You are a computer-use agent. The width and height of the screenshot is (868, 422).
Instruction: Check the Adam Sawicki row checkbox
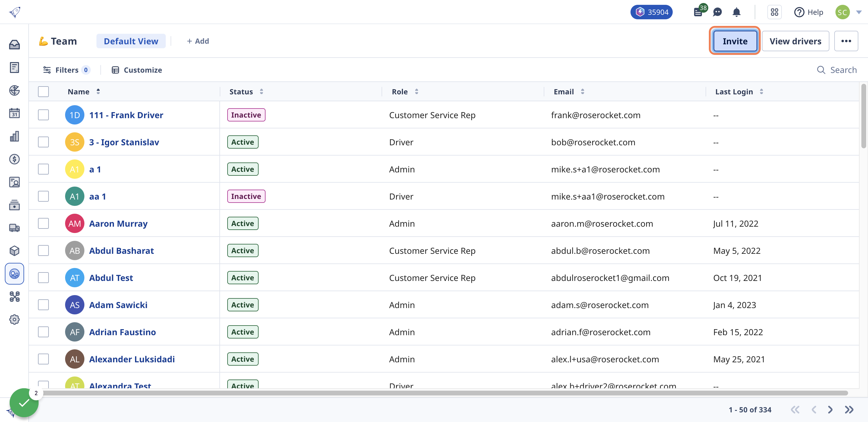coord(43,305)
